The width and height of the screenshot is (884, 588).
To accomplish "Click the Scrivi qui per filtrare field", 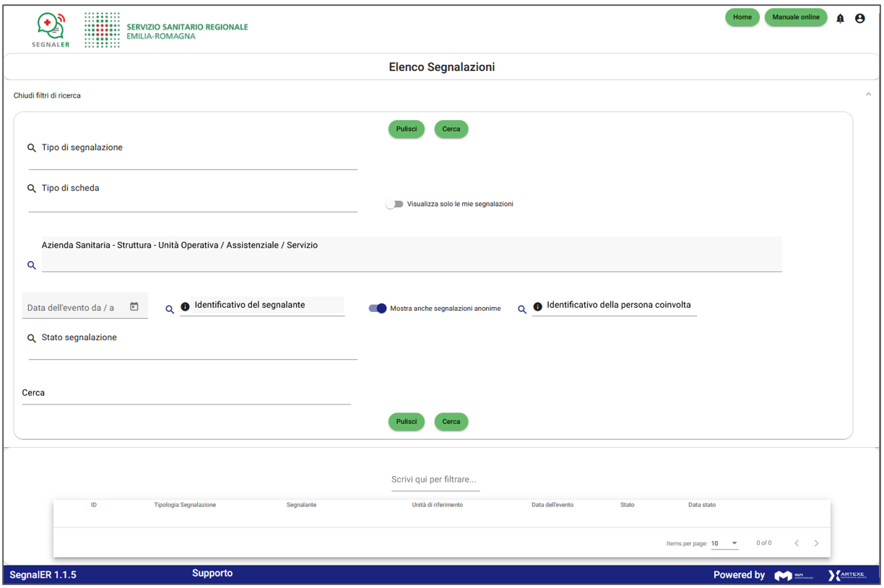I will pyautogui.click(x=435, y=480).
